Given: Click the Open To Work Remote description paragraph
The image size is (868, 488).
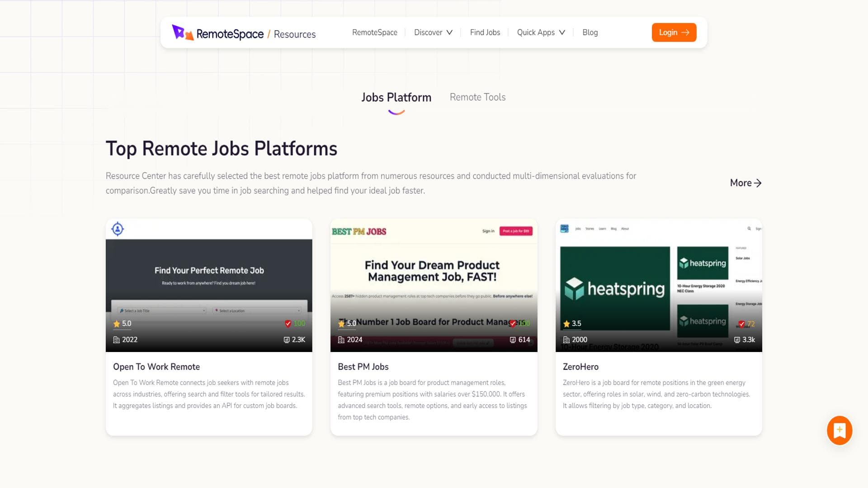Looking at the screenshot, I should [209, 394].
